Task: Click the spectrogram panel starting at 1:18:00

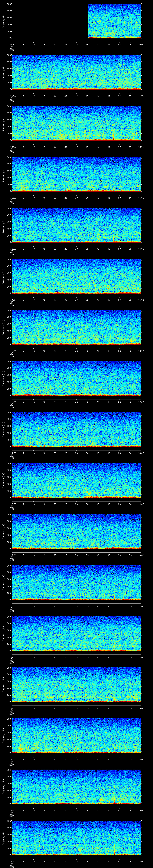Action: tap(77, 480)
